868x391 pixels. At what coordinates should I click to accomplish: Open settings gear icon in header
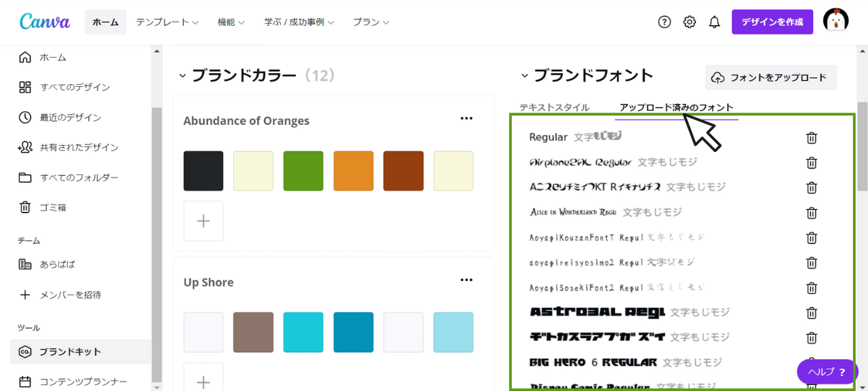pyautogui.click(x=690, y=22)
